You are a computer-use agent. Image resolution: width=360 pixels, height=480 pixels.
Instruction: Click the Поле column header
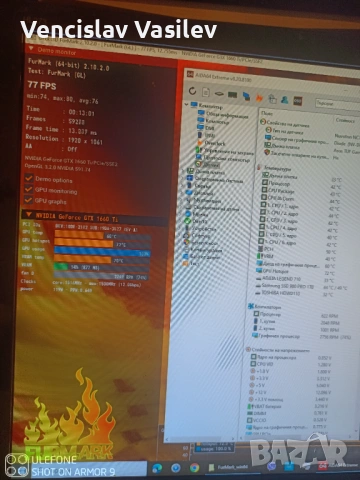point(266,113)
